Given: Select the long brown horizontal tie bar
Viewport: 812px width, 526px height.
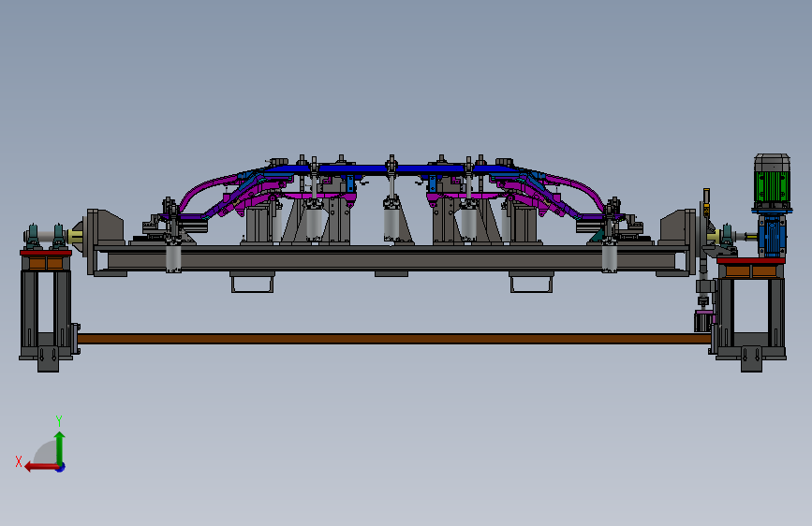Looking at the screenshot, I should coord(393,339).
